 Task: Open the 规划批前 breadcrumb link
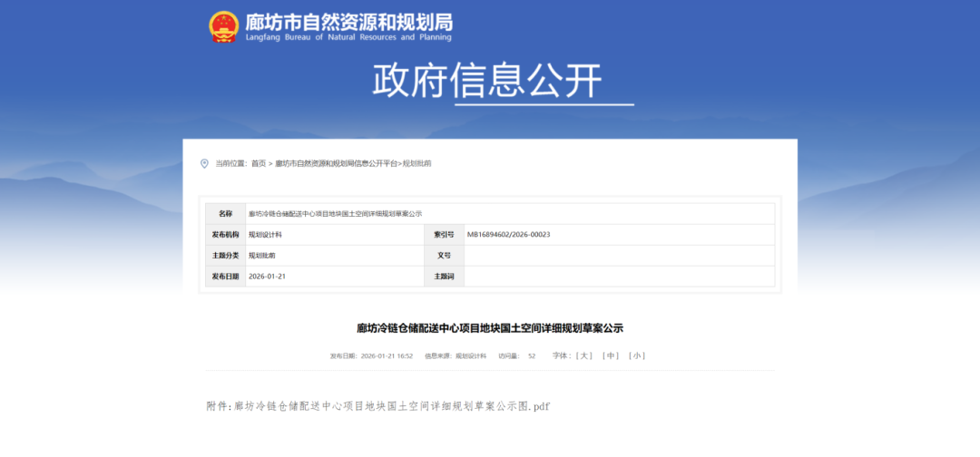416,163
